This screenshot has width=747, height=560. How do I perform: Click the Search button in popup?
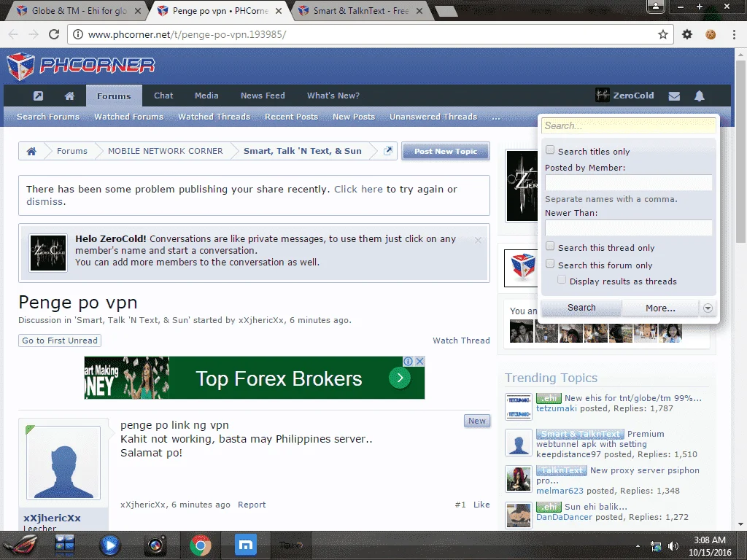tap(581, 308)
